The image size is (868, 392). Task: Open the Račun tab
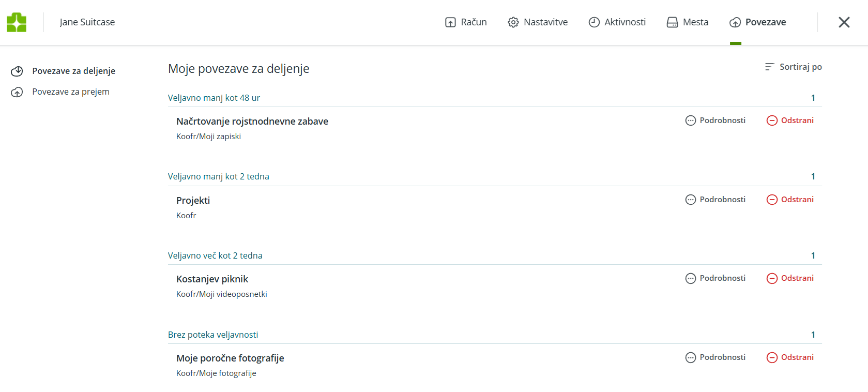click(x=466, y=22)
